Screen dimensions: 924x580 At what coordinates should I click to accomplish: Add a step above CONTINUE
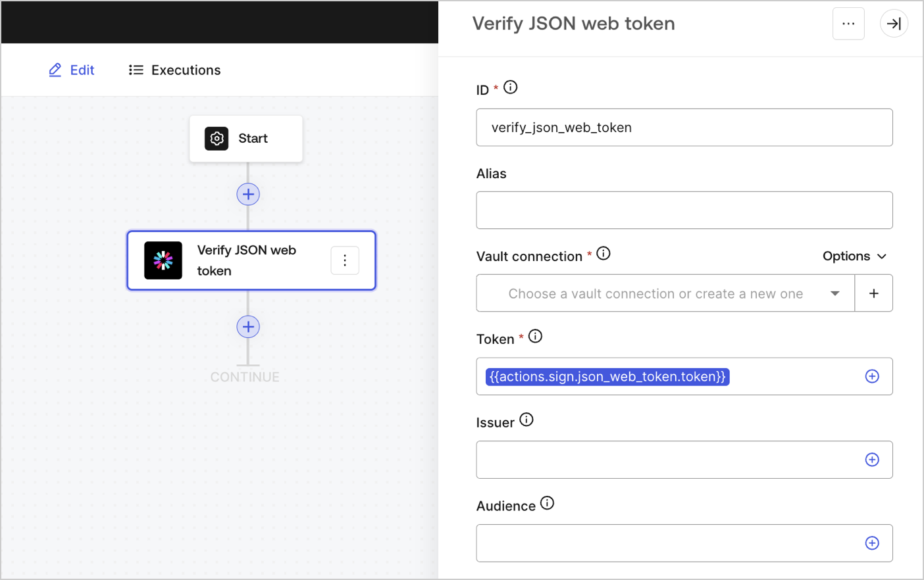point(248,327)
